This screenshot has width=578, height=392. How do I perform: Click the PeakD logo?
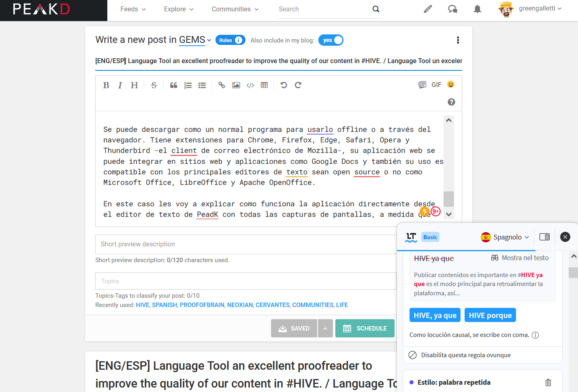[41, 9]
